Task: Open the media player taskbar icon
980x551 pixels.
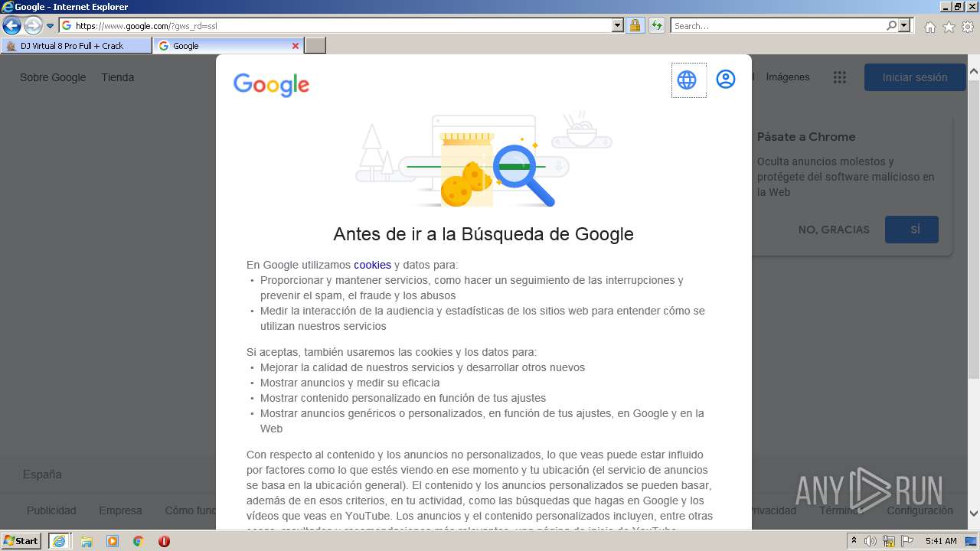Action: (x=113, y=541)
